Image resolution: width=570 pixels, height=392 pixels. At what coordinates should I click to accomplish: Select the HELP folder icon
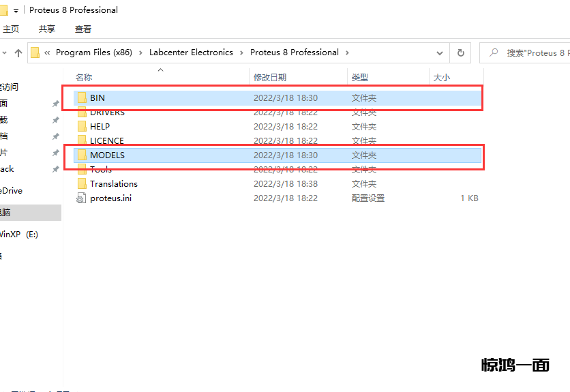(x=82, y=127)
